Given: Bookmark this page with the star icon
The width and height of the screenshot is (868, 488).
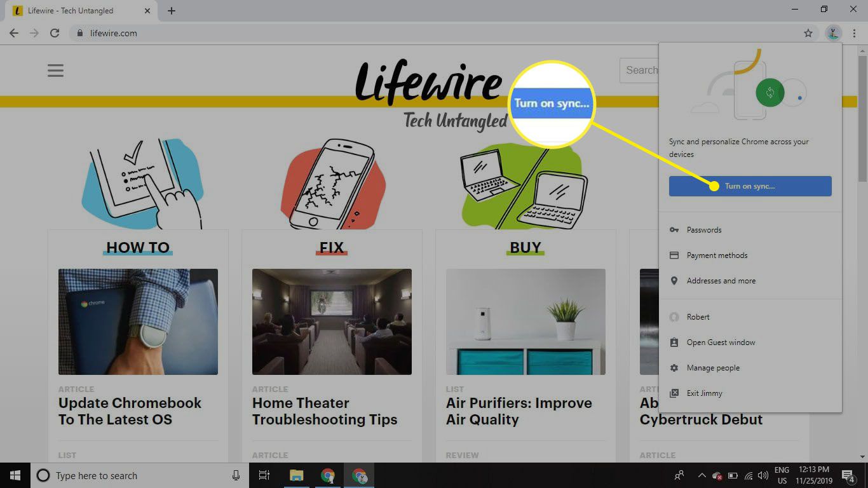Looking at the screenshot, I should pyautogui.click(x=808, y=33).
